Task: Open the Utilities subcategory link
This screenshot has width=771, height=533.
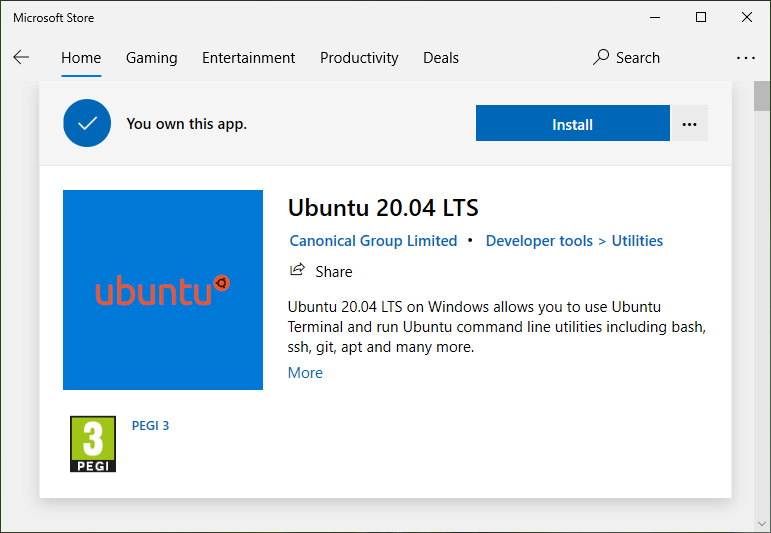Action: (637, 241)
